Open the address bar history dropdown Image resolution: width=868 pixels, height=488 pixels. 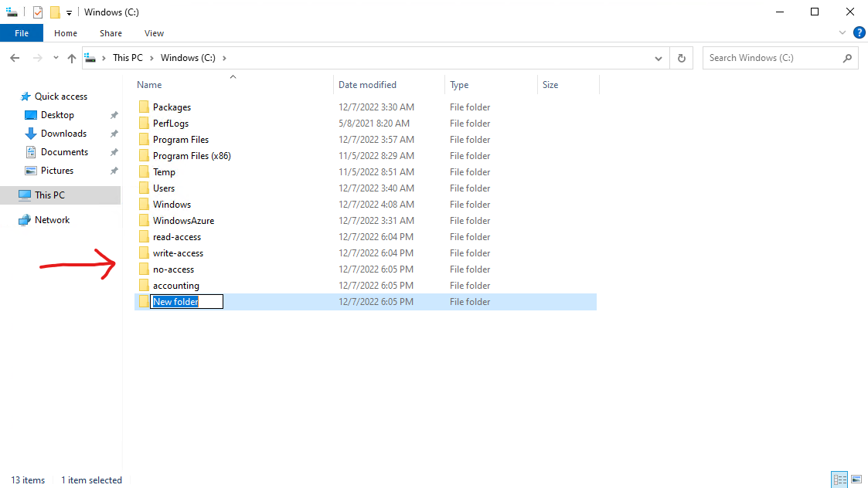pyautogui.click(x=659, y=58)
